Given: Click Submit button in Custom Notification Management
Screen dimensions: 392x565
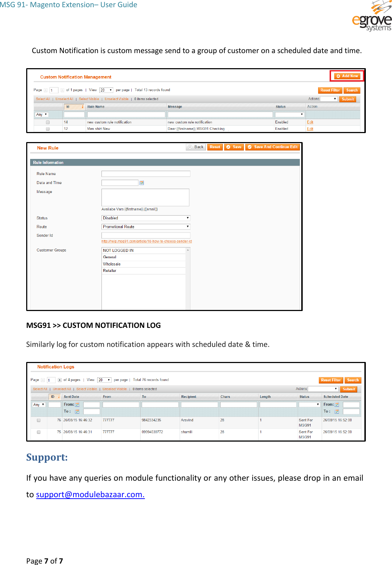Looking at the screenshot, I should coord(348,99).
